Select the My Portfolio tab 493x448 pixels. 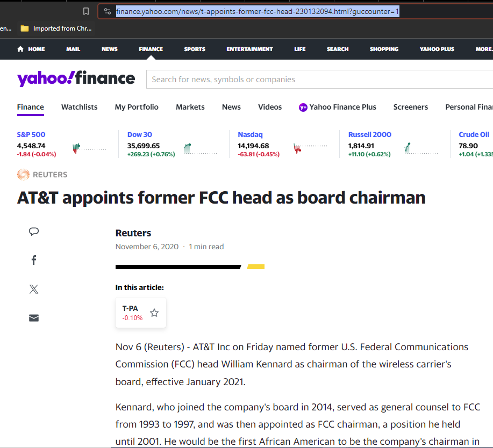click(x=137, y=107)
